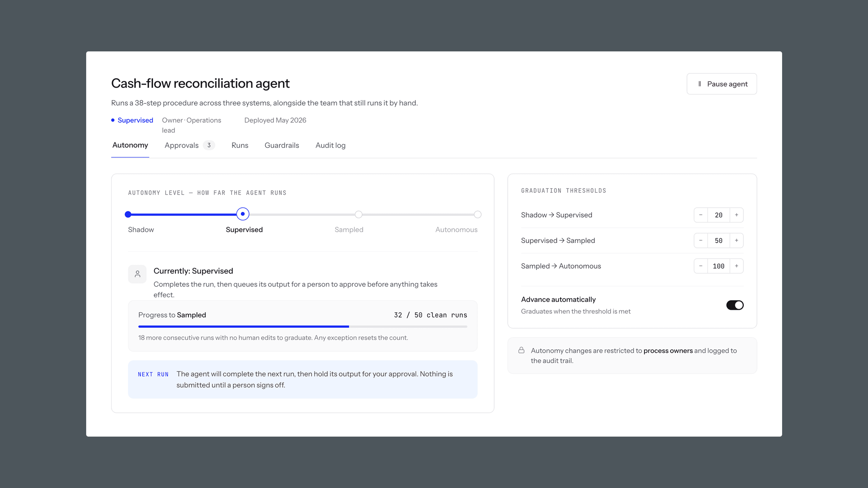Click the Autonomous level label
Viewport: 868px width, 488px height.
(x=456, y=230)
